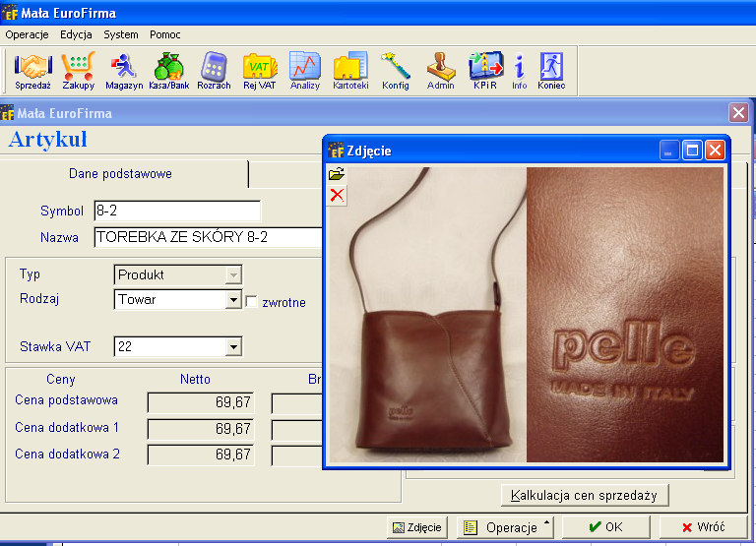Screen dimensions: 756x546
Task: Open Kartoteki records folder
Action: (350, 71)
